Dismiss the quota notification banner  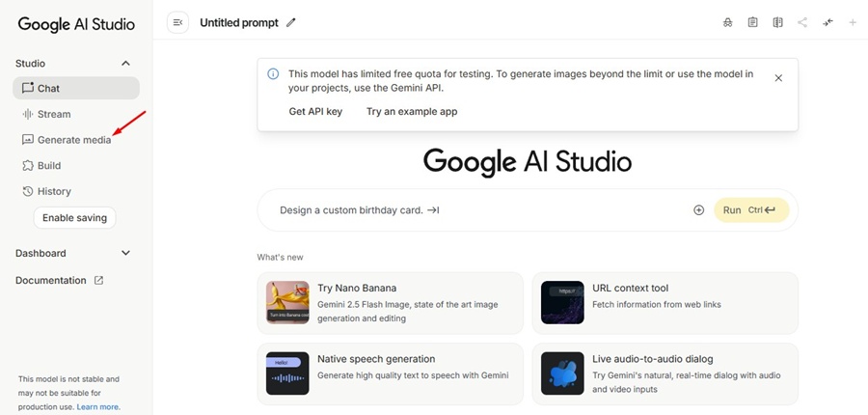(x=778, y=78)
